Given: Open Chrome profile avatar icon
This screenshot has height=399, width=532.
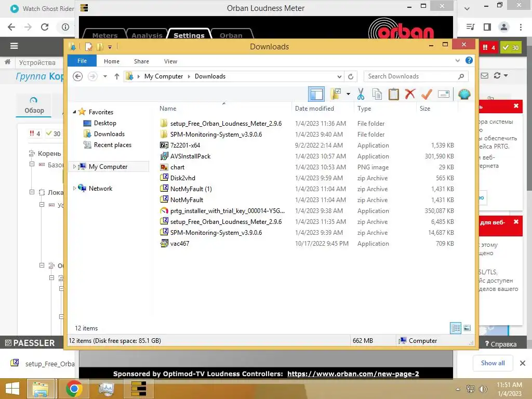Looking at the screenshot, I should [504, 27].
